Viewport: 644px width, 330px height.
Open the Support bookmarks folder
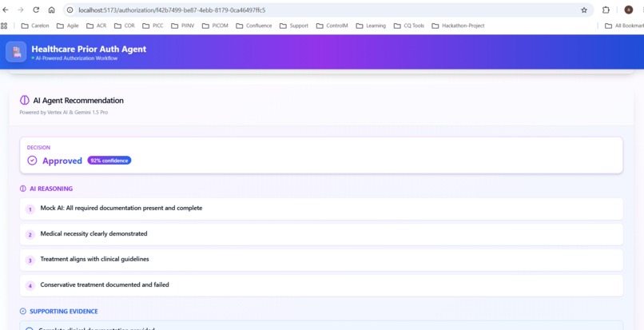[294, 26]
